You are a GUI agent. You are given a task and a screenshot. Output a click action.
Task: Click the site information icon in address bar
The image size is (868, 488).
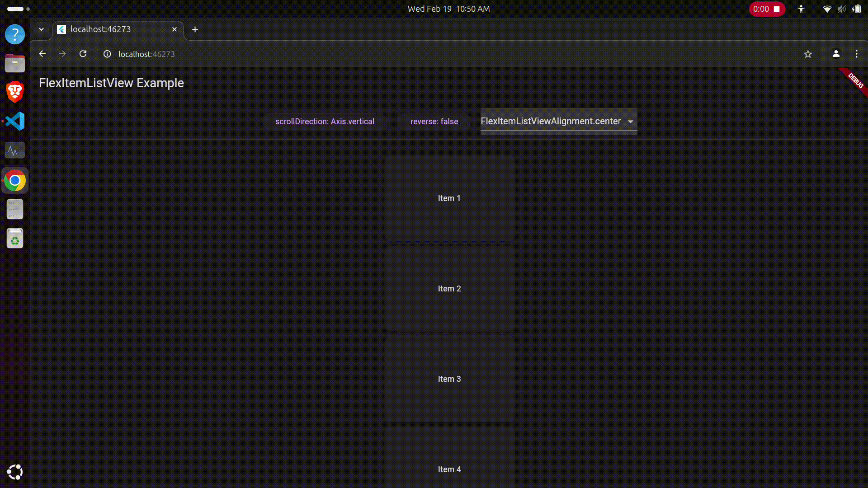[x=107, y=54]
